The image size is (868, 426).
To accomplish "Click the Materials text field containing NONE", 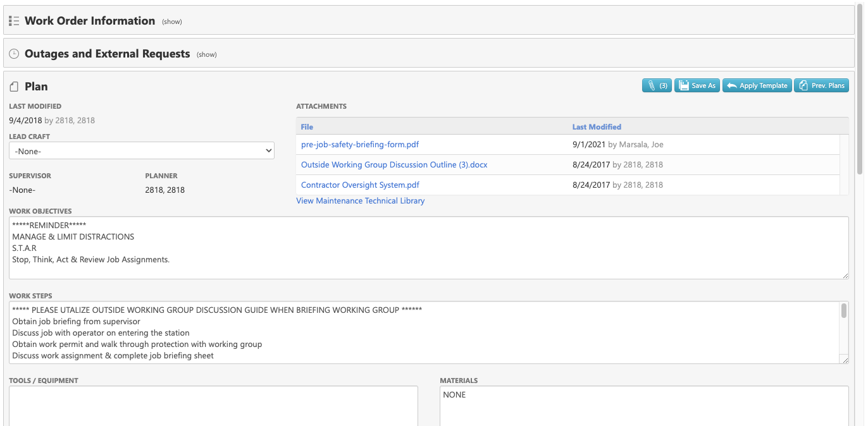I will point(643,406).
